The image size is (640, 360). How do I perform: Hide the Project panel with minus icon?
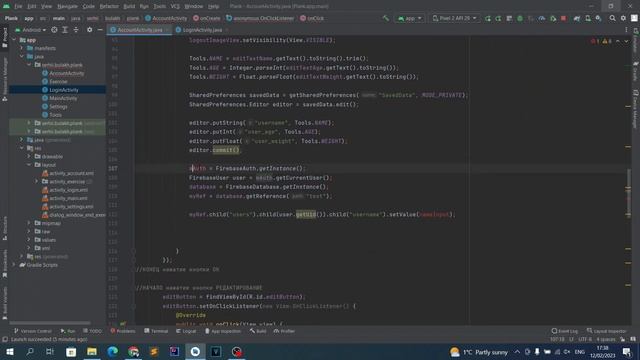[100, 30]
